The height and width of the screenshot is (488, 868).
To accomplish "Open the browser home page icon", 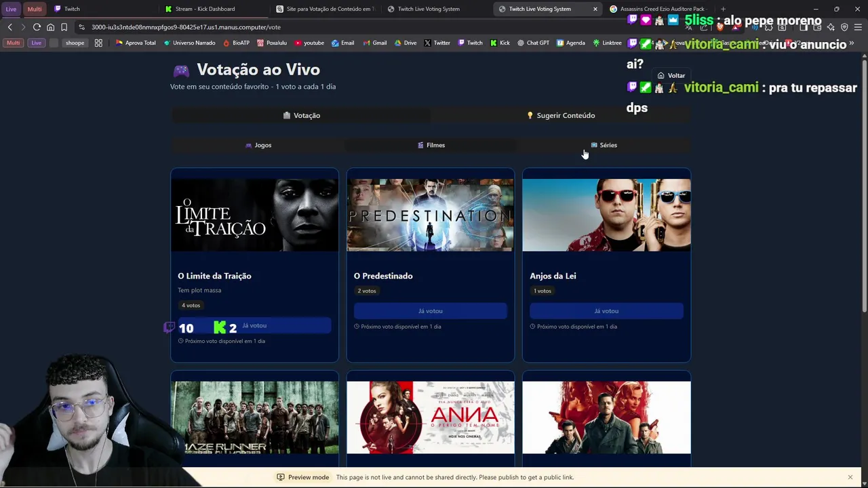I will 50,27.
